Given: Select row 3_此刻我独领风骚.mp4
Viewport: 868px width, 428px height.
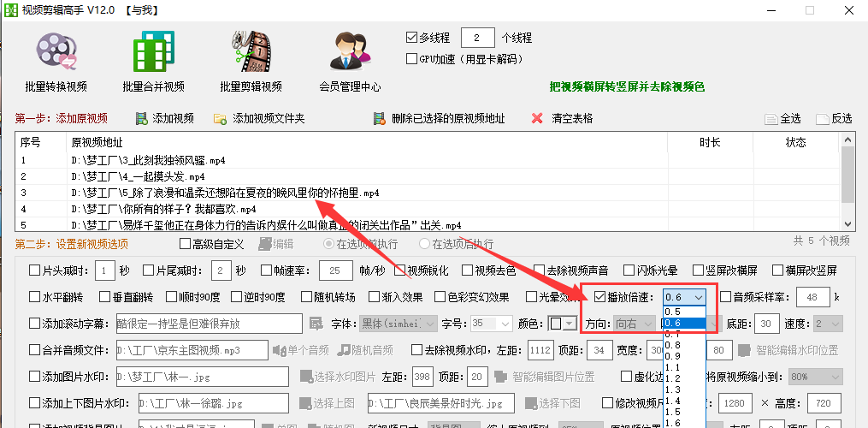Looking at the screenshot, I should 428,161.
